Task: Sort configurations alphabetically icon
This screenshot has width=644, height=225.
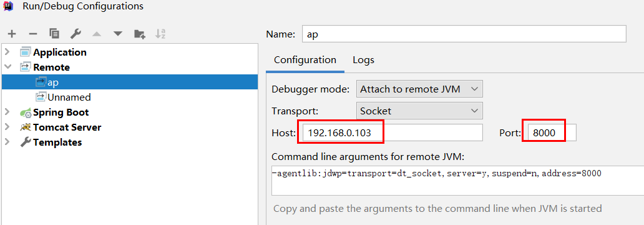Action: point(160,34)
